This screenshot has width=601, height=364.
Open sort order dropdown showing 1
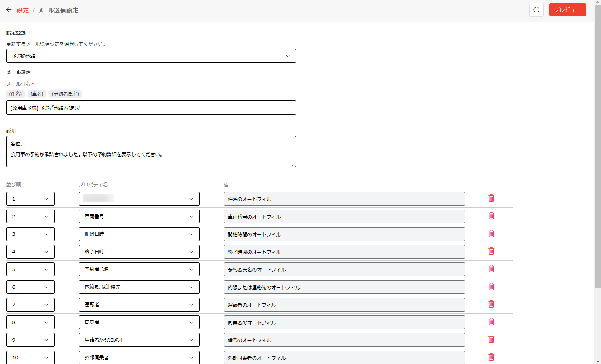pos(31,199)
